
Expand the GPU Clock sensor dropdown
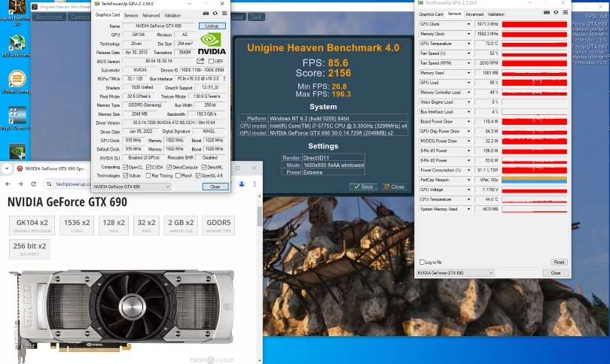point(468,24)
